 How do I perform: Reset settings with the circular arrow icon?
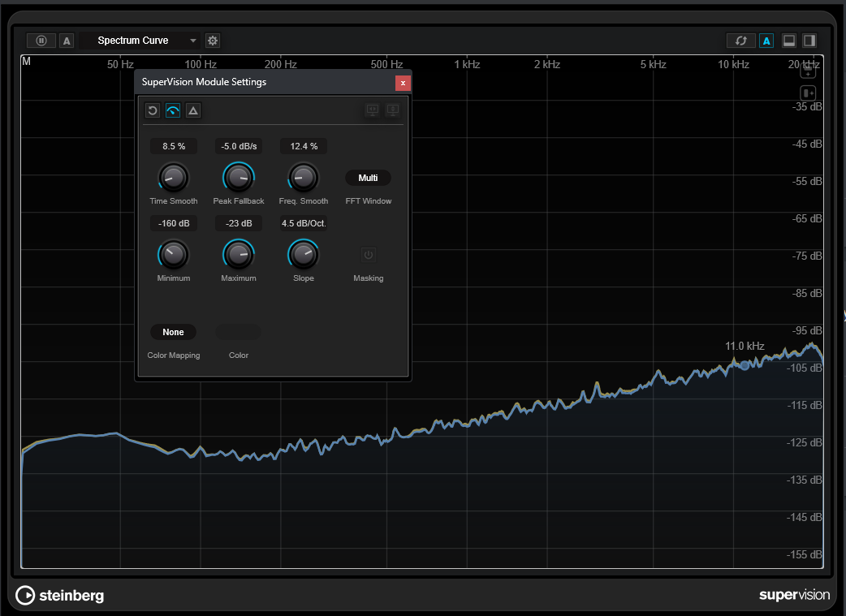153,110
